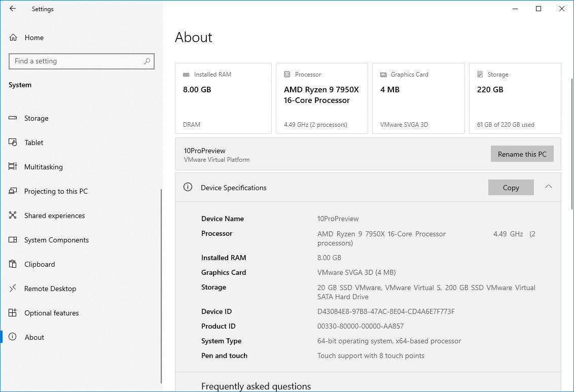The height and width of the screenshot is (392, 574).
Task: Open System Components settings
Action: (81, 240)
